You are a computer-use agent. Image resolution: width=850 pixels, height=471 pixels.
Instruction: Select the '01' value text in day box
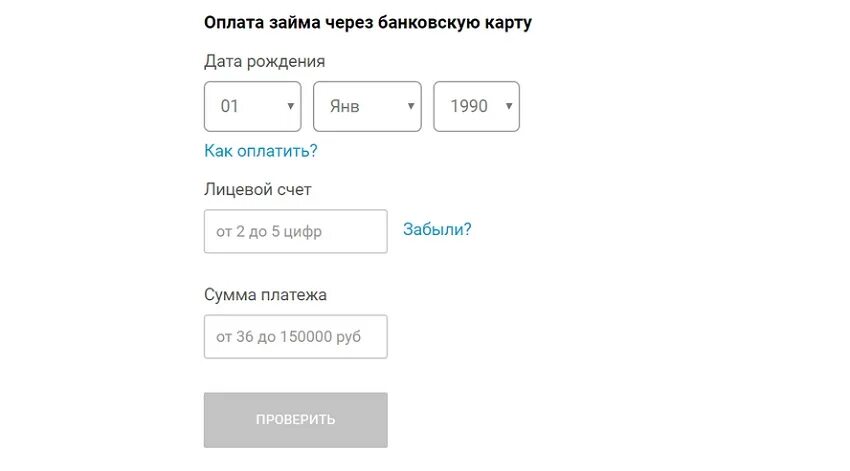click(x=229, y=106)
